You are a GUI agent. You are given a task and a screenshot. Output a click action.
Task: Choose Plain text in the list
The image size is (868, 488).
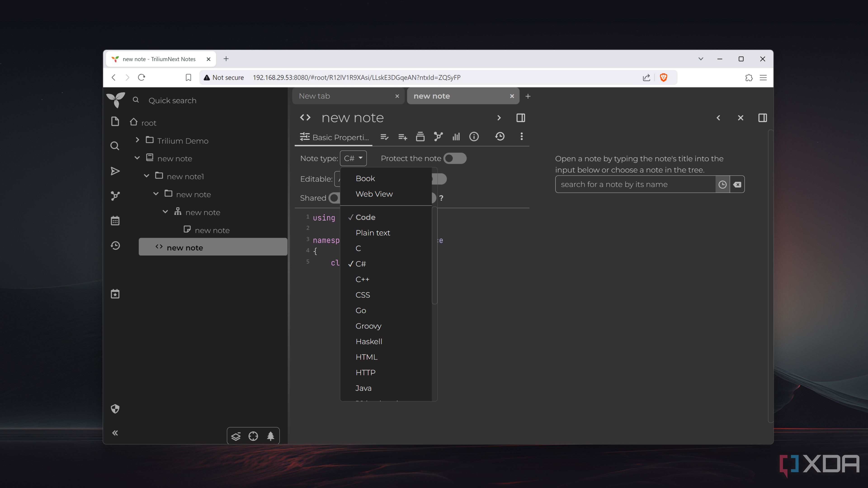pyautogui.click(x=373, y=233)
